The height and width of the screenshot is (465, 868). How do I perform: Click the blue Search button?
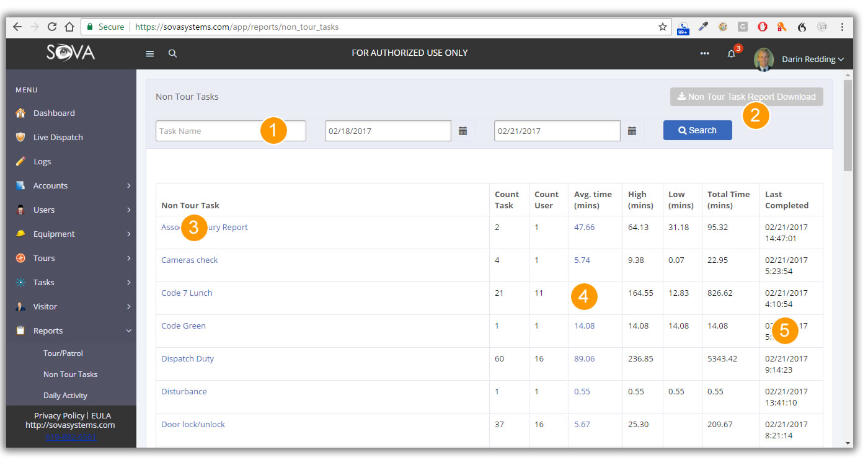tap(697, 130)
